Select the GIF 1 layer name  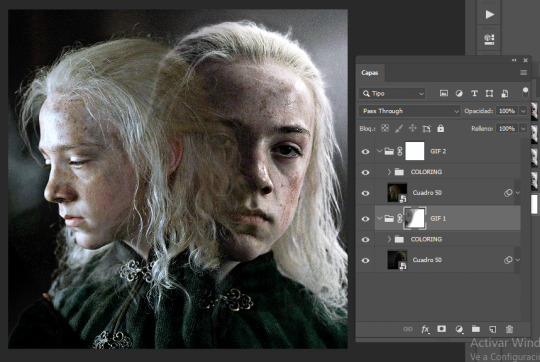(x=438, y=218)
